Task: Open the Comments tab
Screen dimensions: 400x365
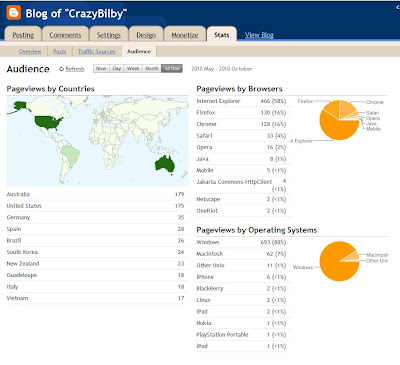Action: point(65,35)
